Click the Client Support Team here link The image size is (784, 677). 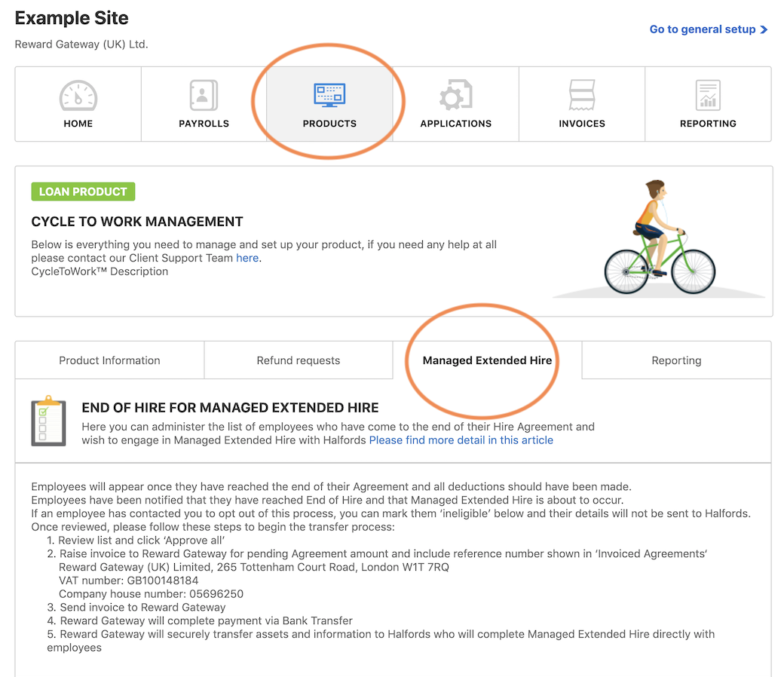tap(247, 258)
